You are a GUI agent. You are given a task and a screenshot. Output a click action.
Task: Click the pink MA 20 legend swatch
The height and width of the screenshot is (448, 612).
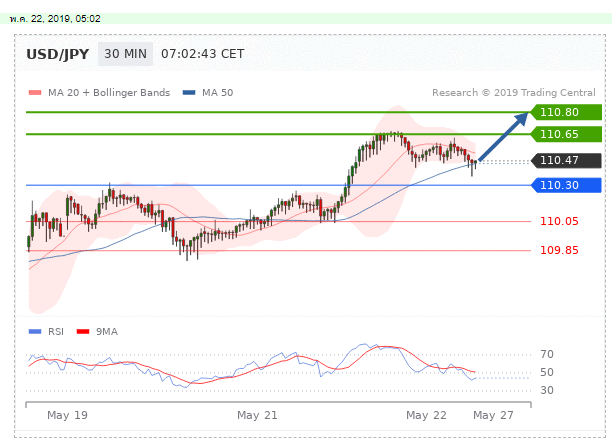(x=35, y=93)
